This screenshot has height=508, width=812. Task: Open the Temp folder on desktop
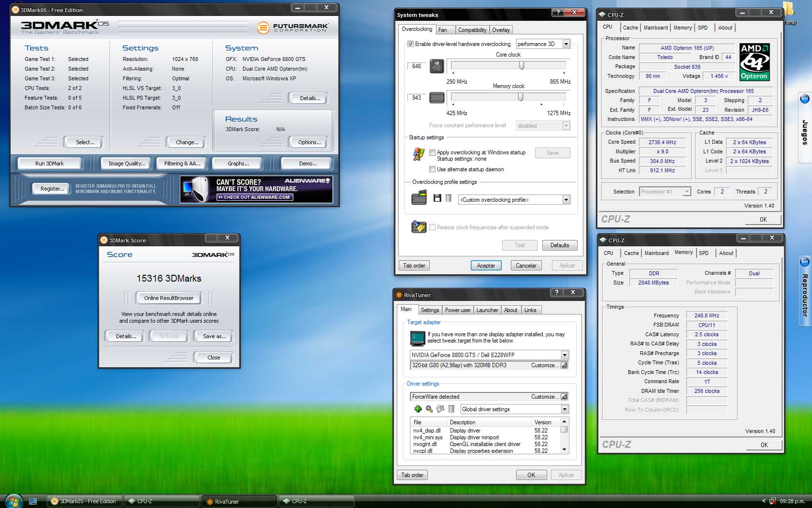[788, 12]
